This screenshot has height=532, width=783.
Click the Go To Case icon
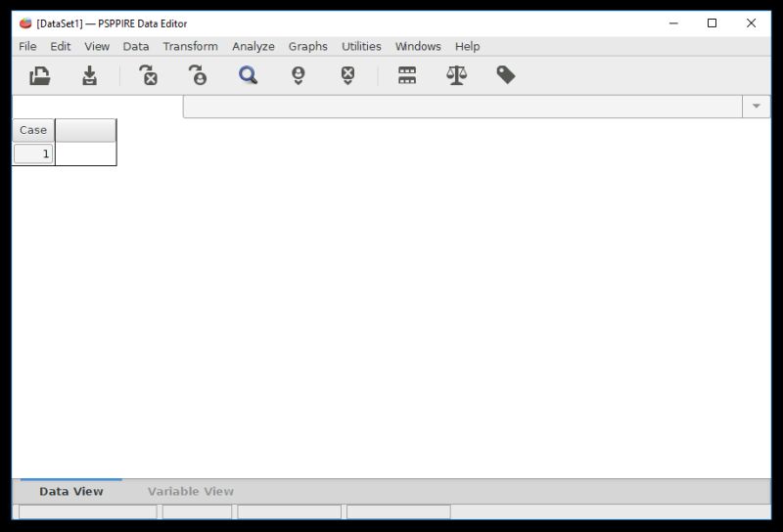coord(199,75)
